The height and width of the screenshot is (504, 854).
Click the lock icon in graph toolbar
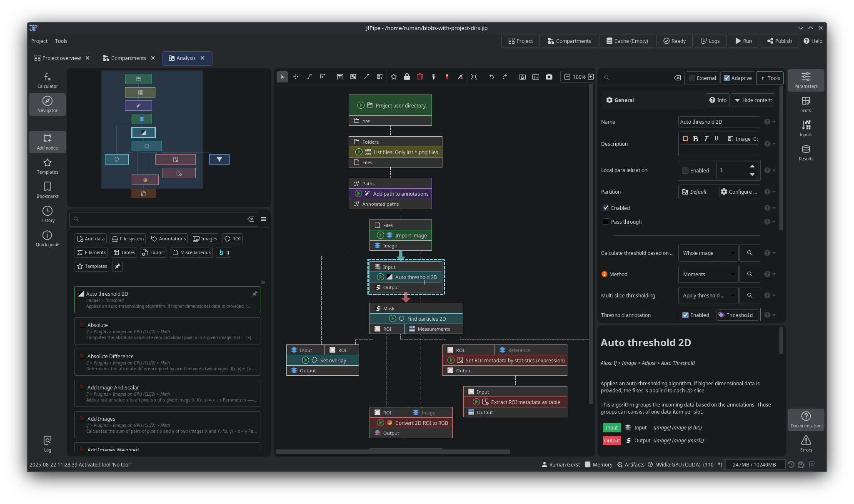(407, 77)
